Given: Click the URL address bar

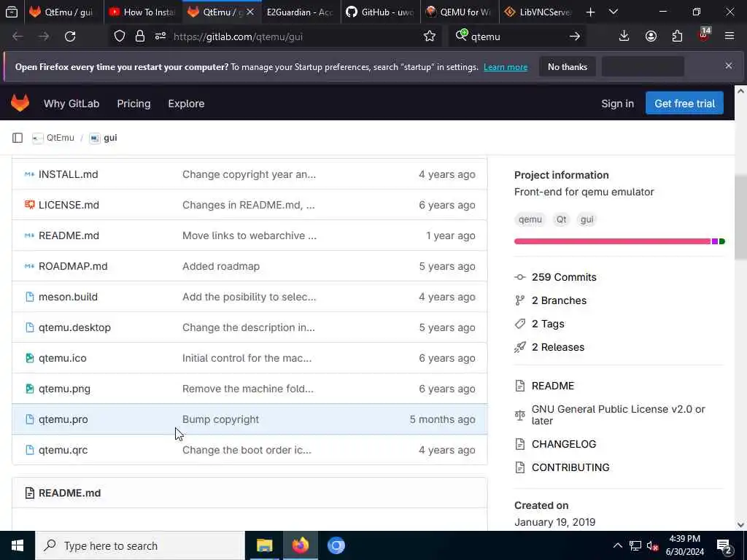Looking at the screenshot, I should pyautogui.click(x=295, y=36).
